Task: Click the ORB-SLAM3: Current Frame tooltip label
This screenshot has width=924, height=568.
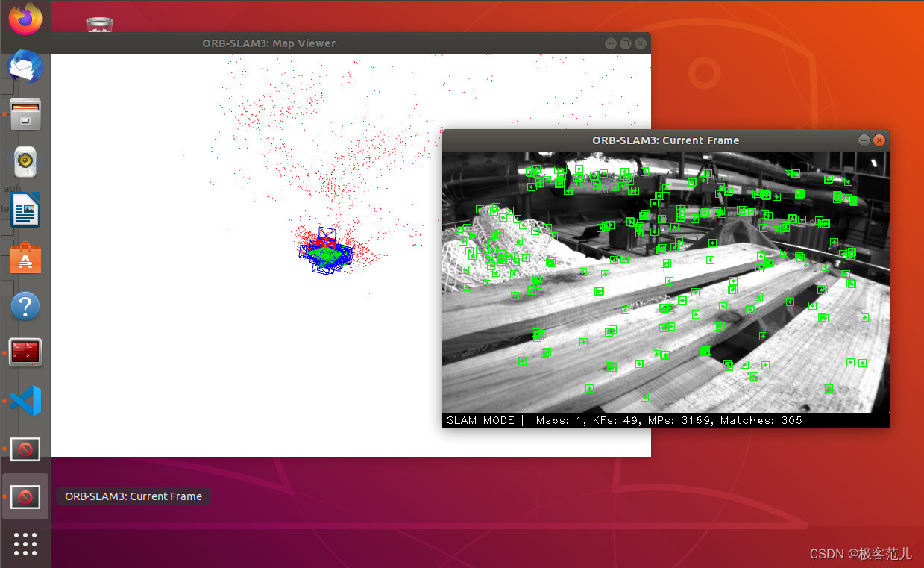Action: click(133, 496)
